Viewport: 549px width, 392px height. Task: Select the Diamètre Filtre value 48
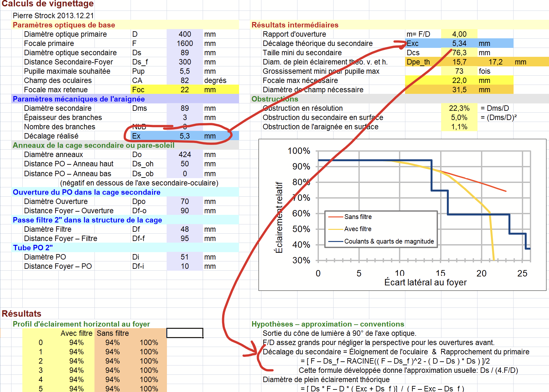[184, 229]
